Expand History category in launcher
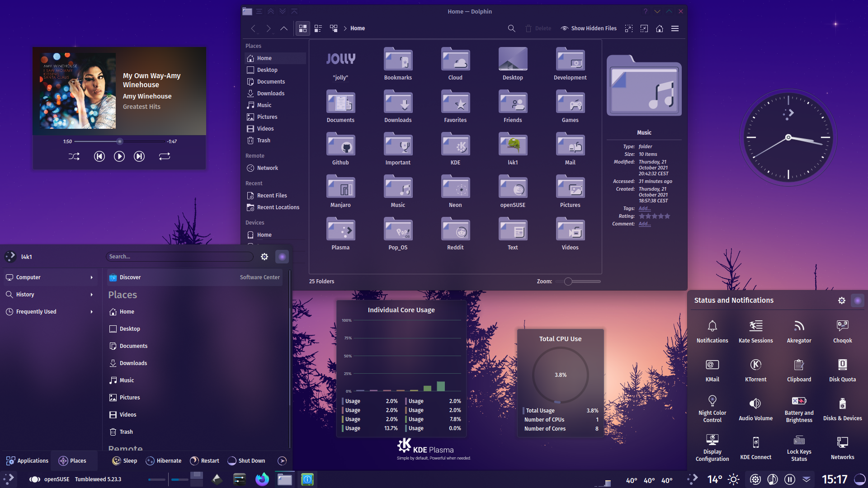Image resolution: width=868 pixels, height=488 pixels. click(x=50, y=295)
